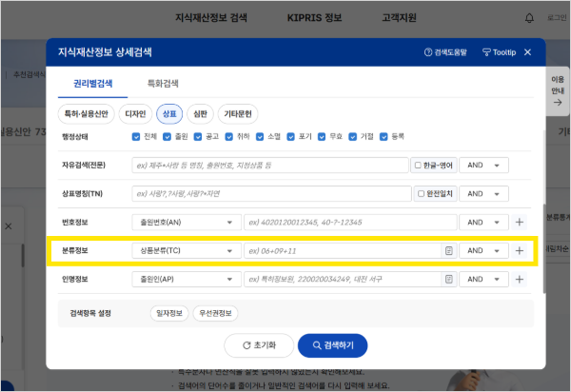Click the 검색하기 search button

[x=332, y=345]
